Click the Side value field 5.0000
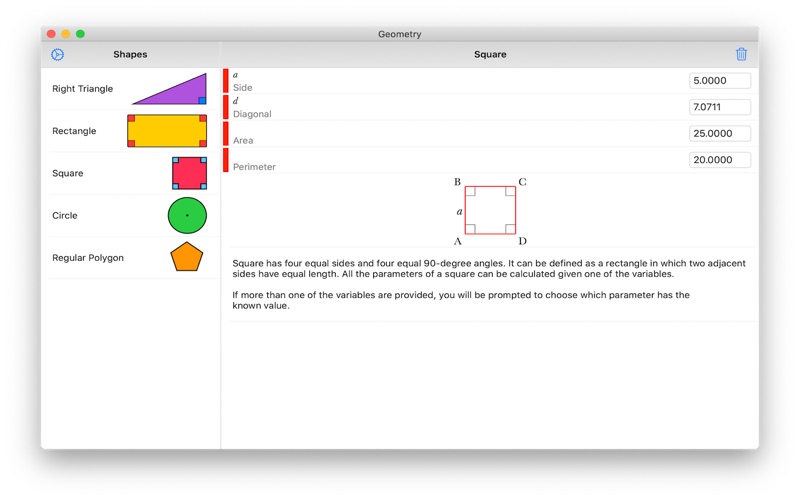This screenshot has height=500, width=800. pos(720,81)
